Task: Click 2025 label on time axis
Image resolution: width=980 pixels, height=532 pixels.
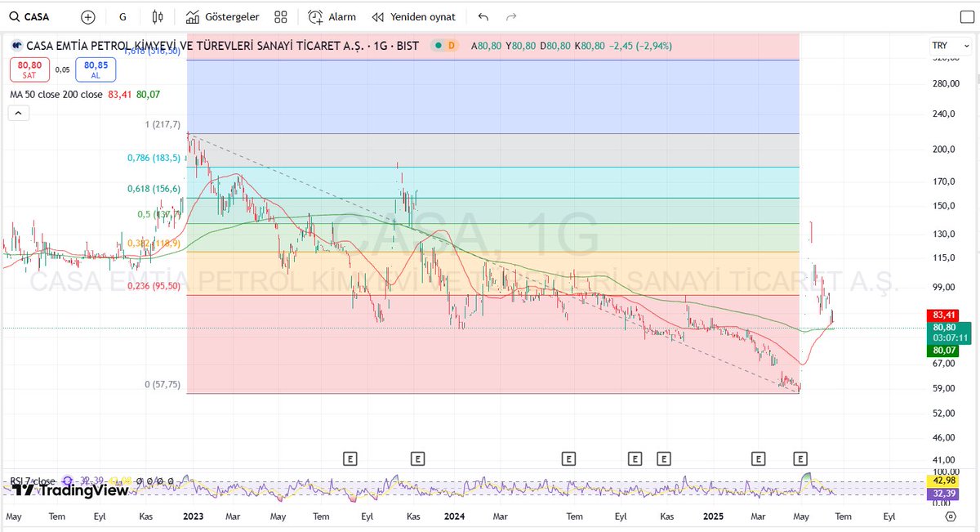Action: coord(713,516)
